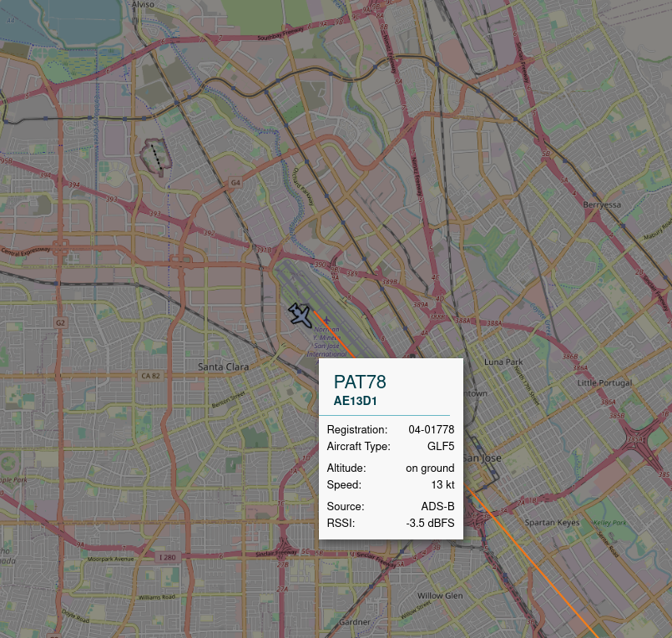Viewport: 672px width, 638px height.
Task: Click the Doyle Road street label
Action: (75, 616)
